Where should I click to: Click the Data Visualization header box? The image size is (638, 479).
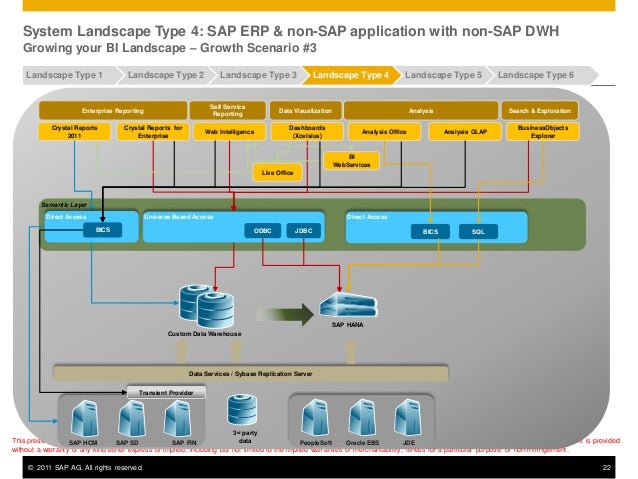click(305, 111)
